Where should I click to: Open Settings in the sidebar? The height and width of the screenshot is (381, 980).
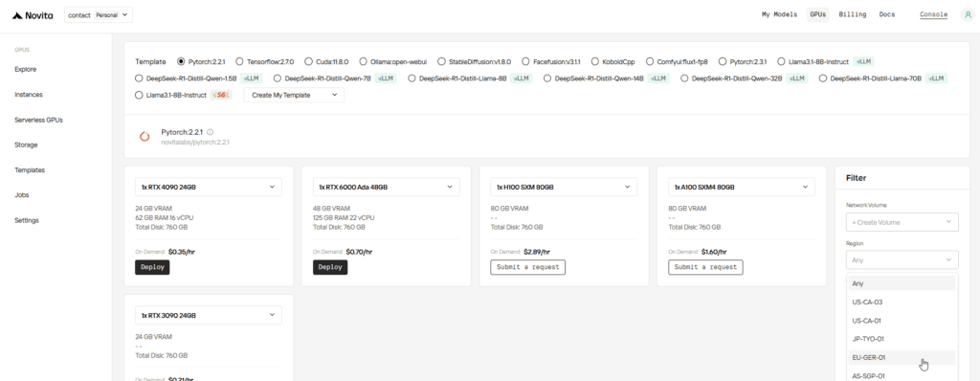[x=27, y=220]
